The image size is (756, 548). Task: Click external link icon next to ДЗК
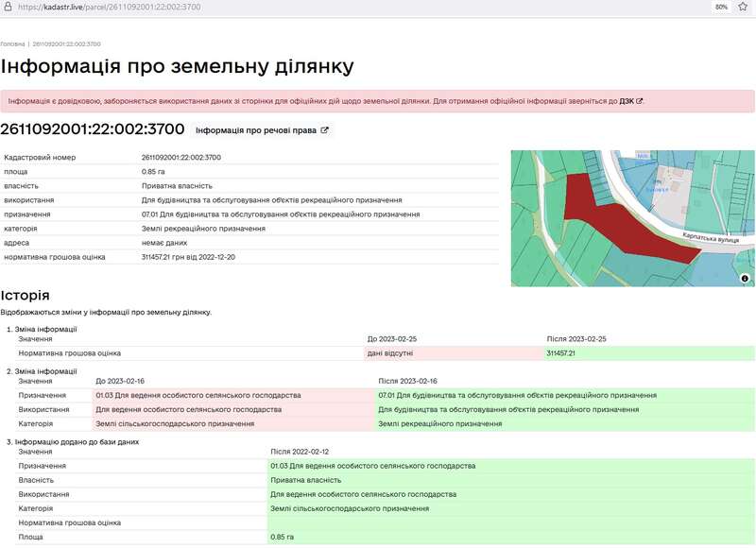click(x=640, y=101)
